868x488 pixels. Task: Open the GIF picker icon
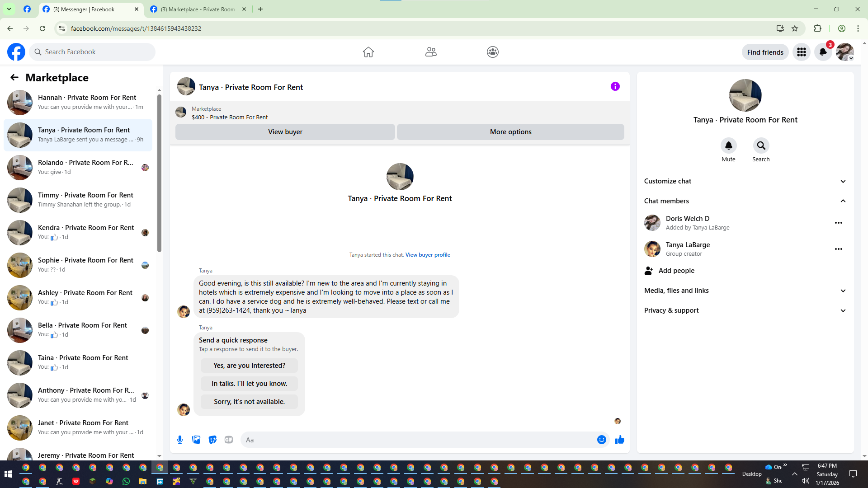(229, 440)
